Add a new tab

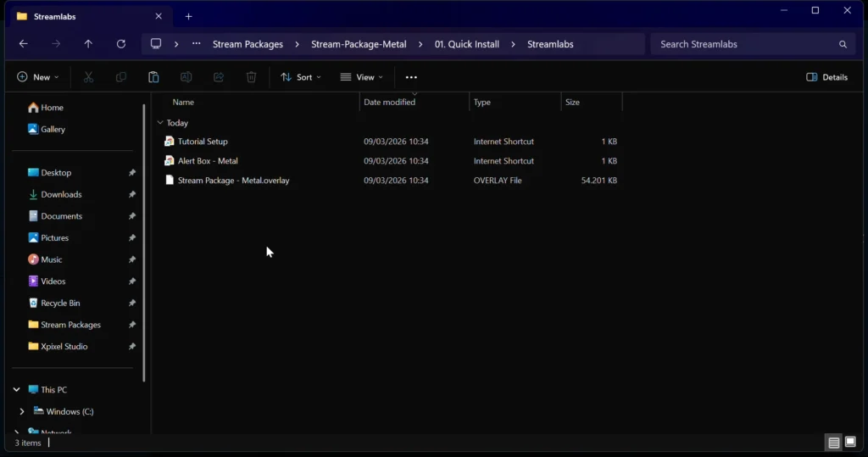pyautogui.click(x=188, y=16)
